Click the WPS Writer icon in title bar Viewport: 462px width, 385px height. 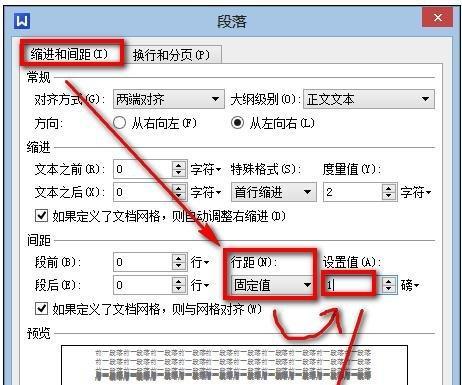[22, 21]
